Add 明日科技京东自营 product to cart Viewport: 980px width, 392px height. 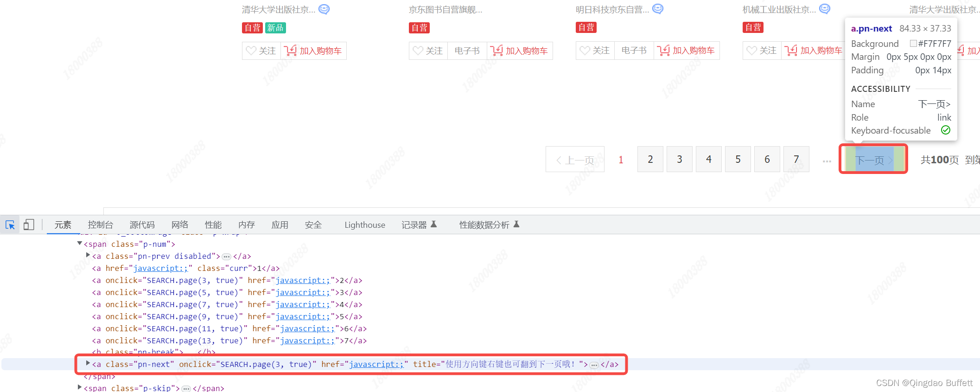(x=687, y=51)
